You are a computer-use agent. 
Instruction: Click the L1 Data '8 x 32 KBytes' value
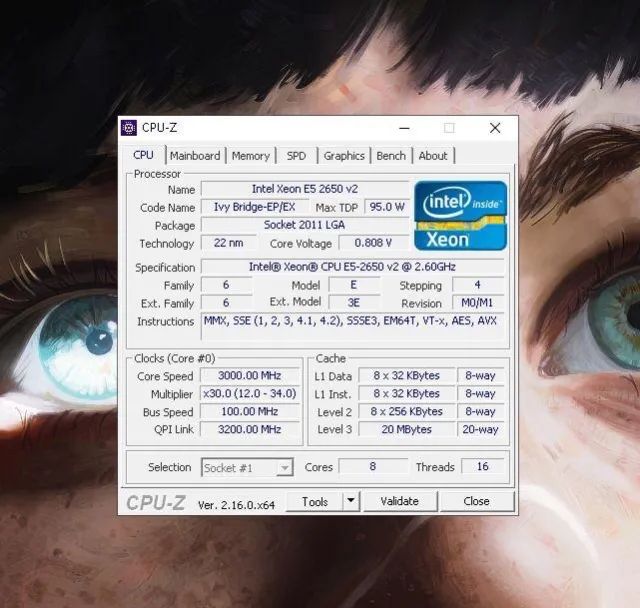tap(407, 375)
